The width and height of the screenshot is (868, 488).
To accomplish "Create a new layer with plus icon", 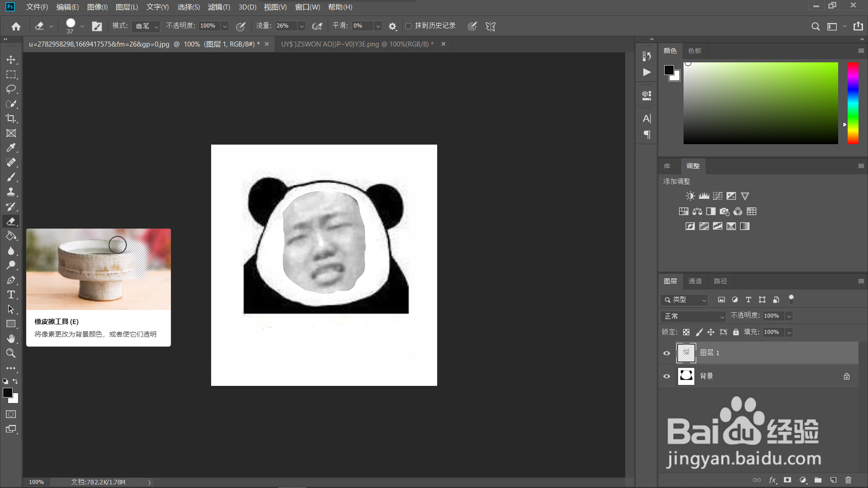I will tap(833, 480).
